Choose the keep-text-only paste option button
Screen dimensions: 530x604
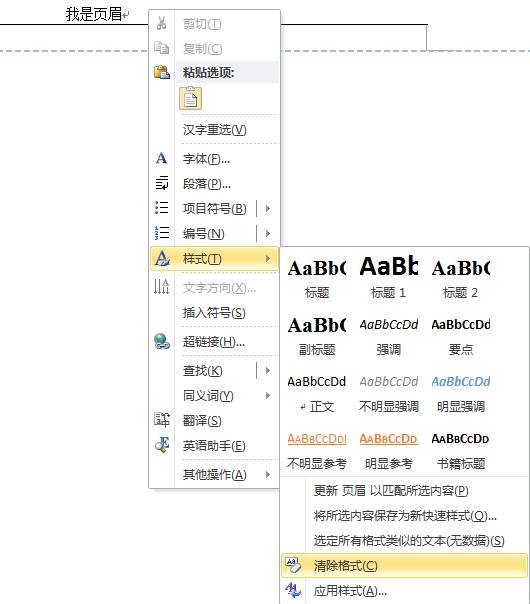(x=190, y=98)
